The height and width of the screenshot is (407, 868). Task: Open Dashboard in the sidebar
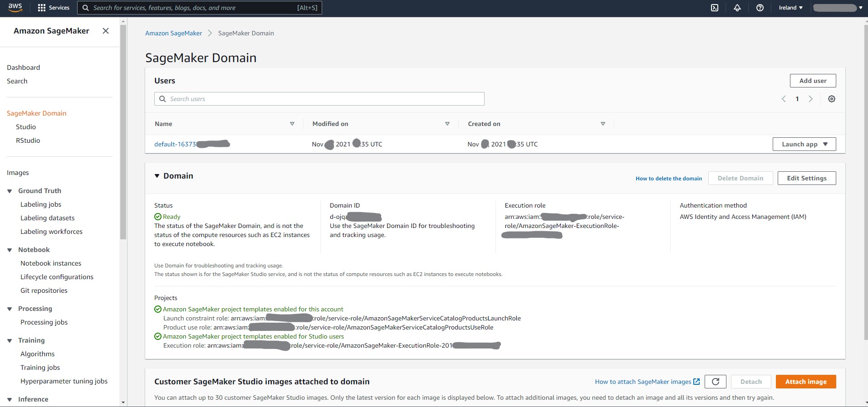click(24, 68)
